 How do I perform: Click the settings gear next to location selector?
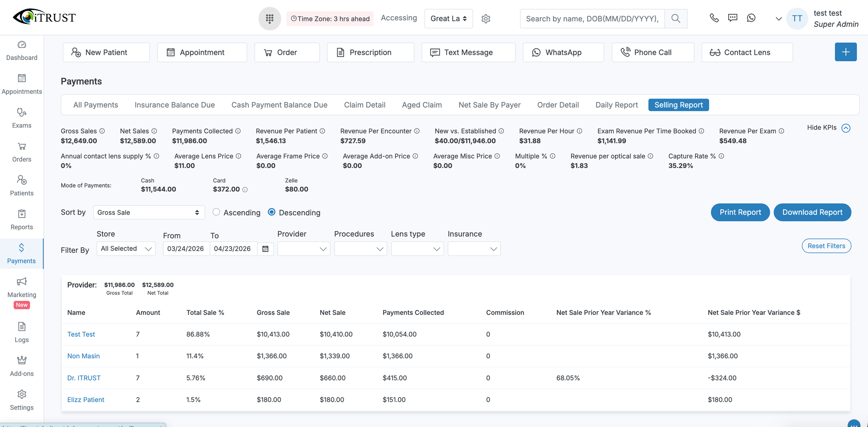[x=486, y=19]
